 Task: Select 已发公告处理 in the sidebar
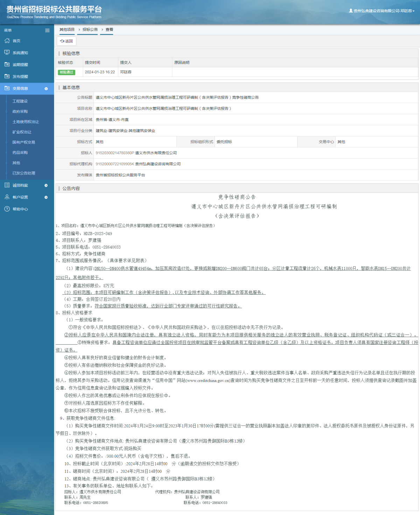(x=24, y=173)
